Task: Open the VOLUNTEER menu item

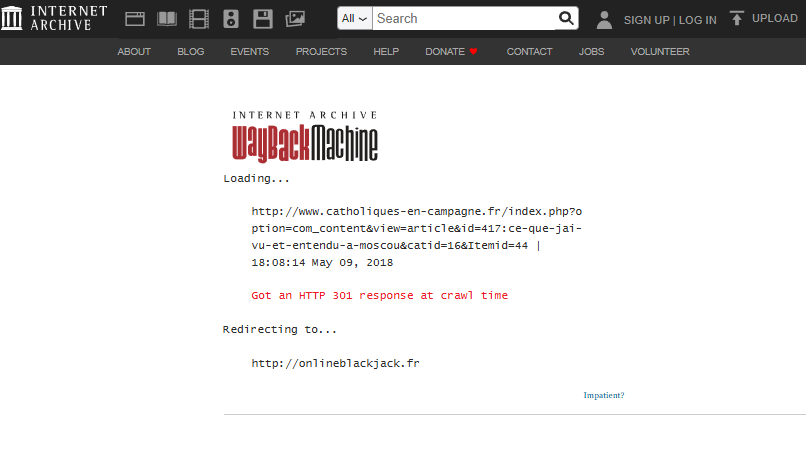Action: click(660, 51)
